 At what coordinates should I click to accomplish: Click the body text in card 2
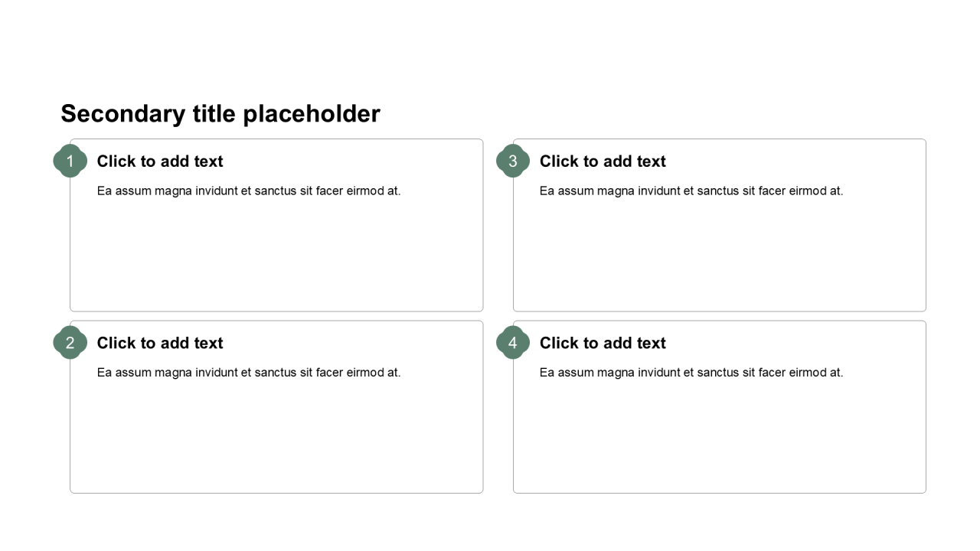tap(249, 373)
